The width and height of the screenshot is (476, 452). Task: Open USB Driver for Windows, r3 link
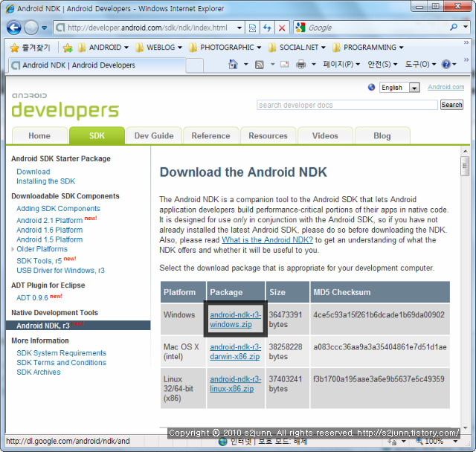point(60,271)
